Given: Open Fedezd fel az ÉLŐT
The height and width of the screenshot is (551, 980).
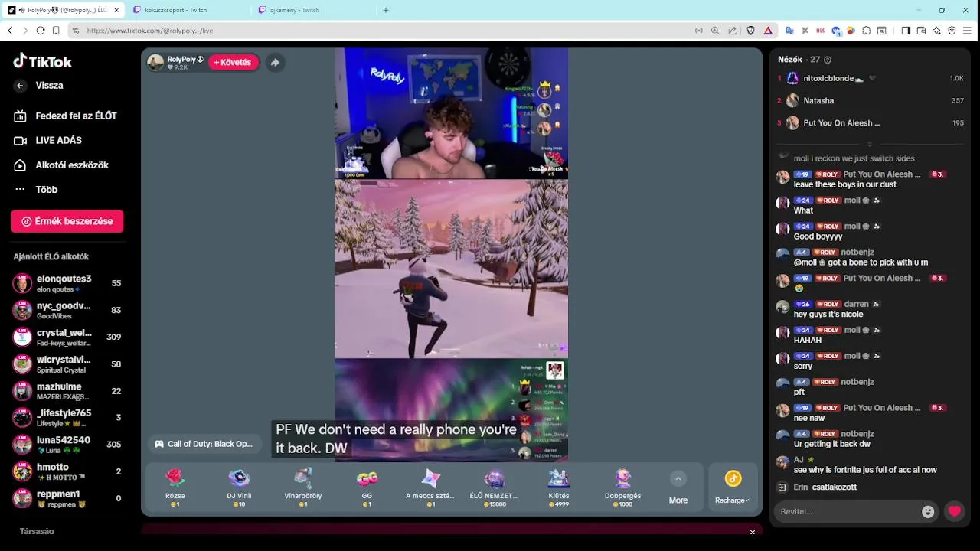Looking at the screenshot, I should 67,116.
